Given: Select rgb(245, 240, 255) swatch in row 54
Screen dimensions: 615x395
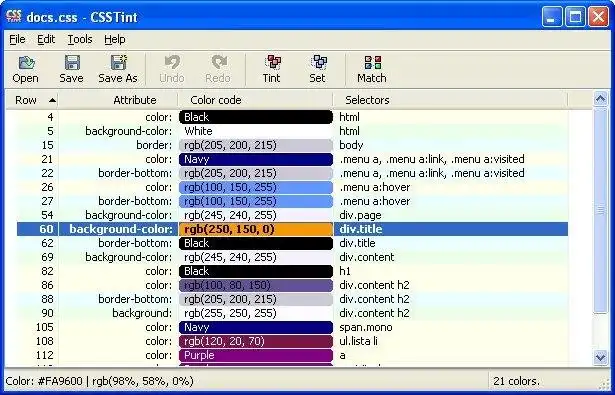Looking at the screenshot, I should coord(256,215).
